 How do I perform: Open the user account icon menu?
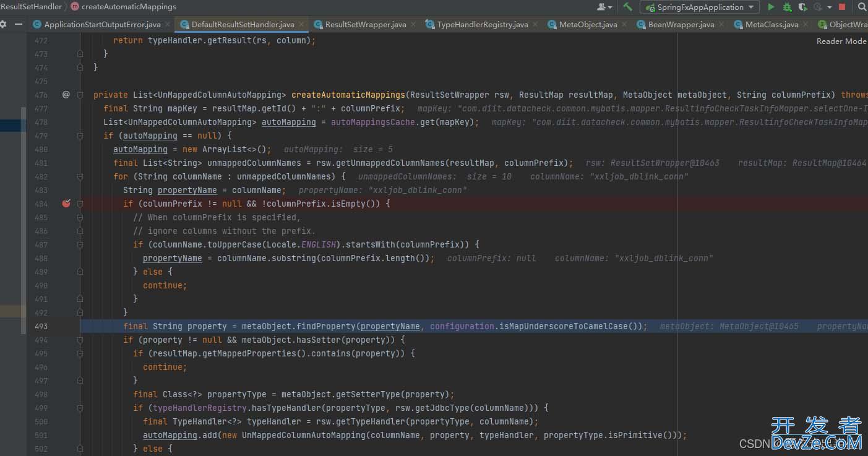point(604,7)
